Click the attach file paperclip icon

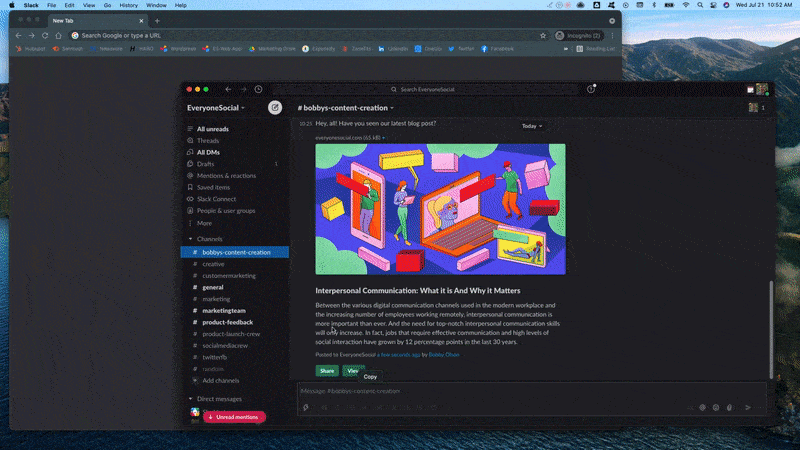tap(730, 408)
